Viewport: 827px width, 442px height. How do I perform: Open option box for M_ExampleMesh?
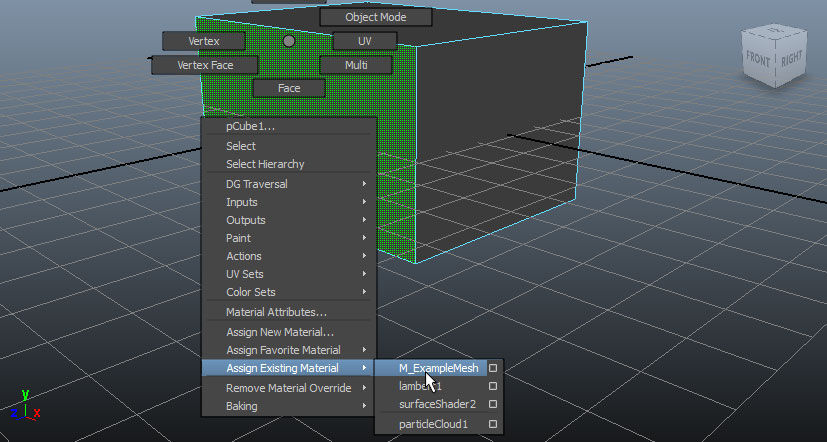point(492,368)
